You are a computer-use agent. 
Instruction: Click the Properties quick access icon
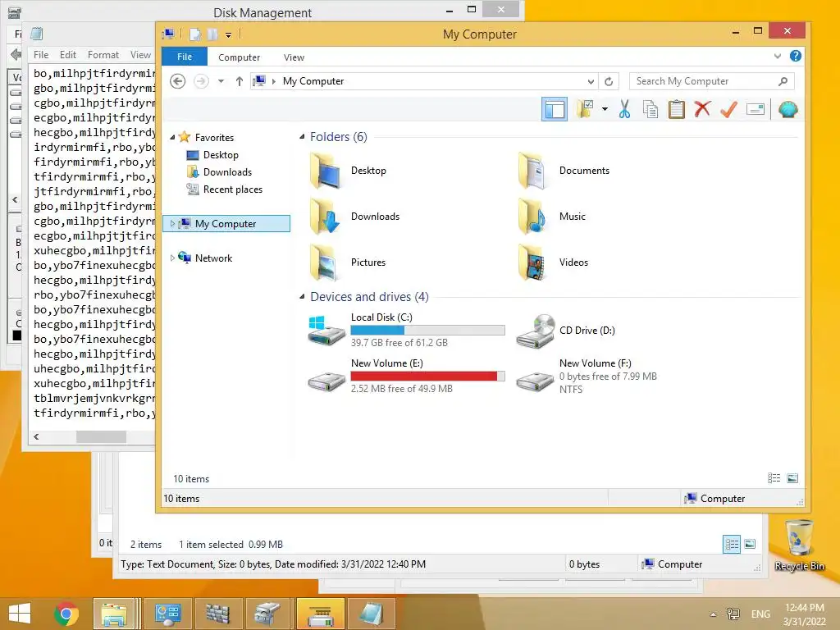[x=195, y=34]
